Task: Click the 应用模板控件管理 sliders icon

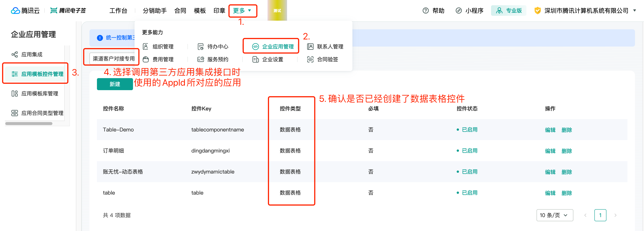Action: click(15, 74)
